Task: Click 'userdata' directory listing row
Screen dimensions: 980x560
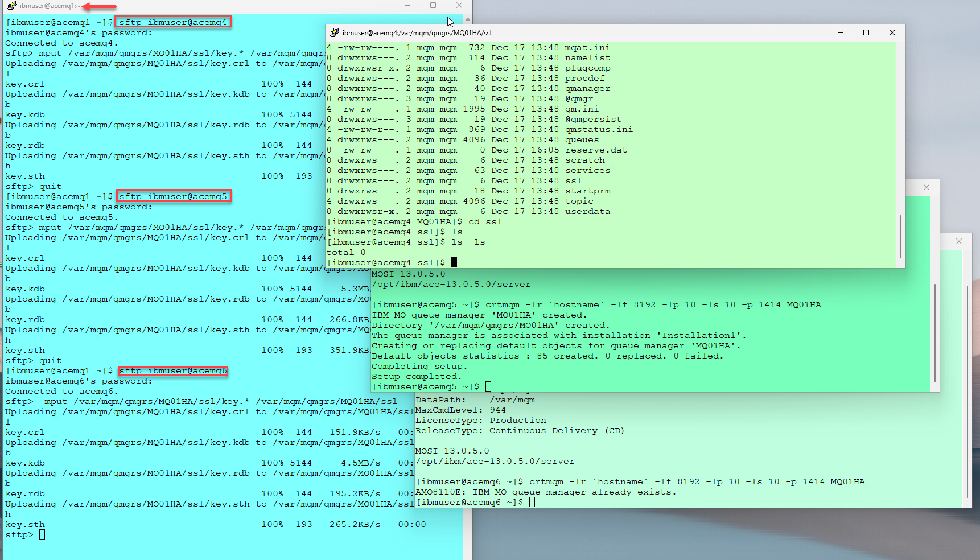Action: [468, 211]
